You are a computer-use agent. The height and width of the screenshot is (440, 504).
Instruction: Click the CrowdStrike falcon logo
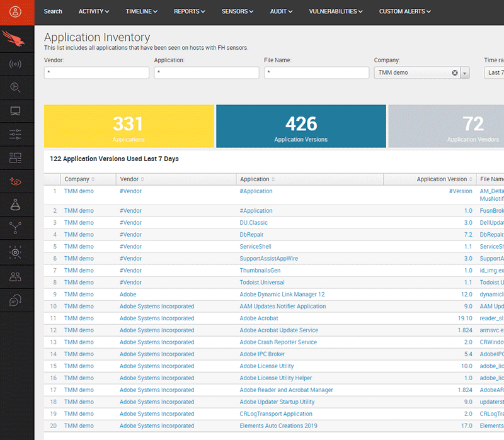coord(13,38)
